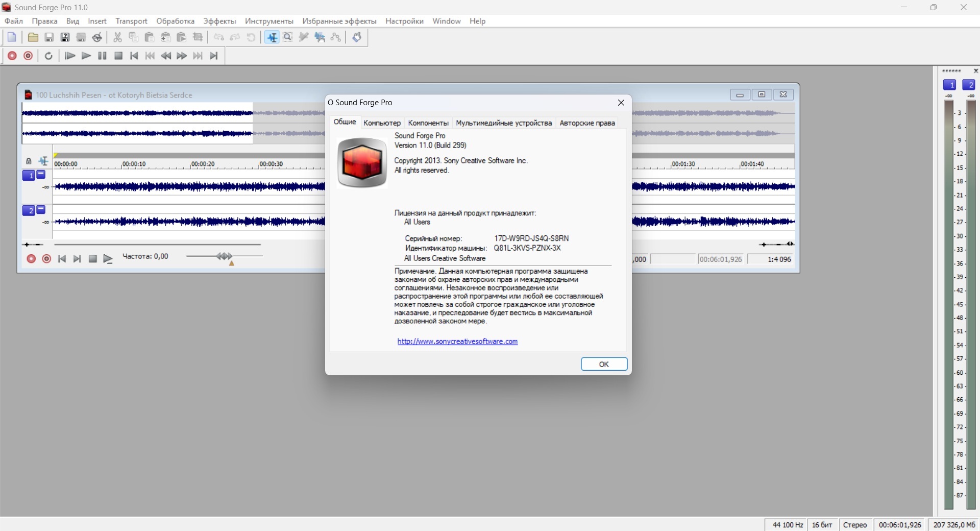Screen dimensions: 980x531
Task: Click Forward in transport toolbar
Action: [x=182, y=56]
